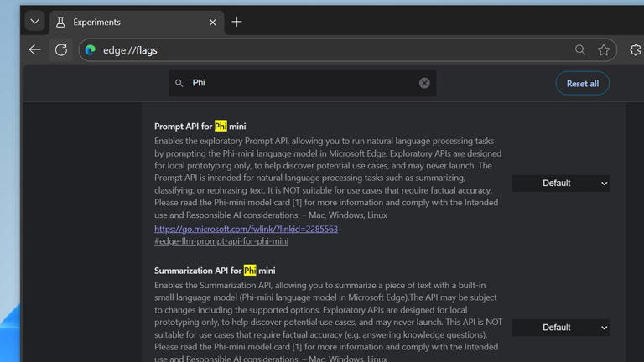Select the Experiments tab
Viewport: 644px width, 362px height.
138,22
